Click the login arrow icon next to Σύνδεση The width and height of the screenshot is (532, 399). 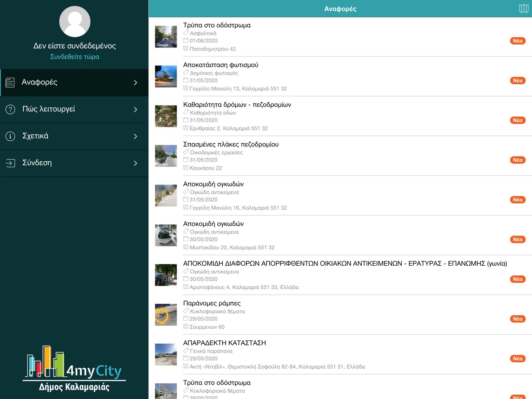click(10, 163)
